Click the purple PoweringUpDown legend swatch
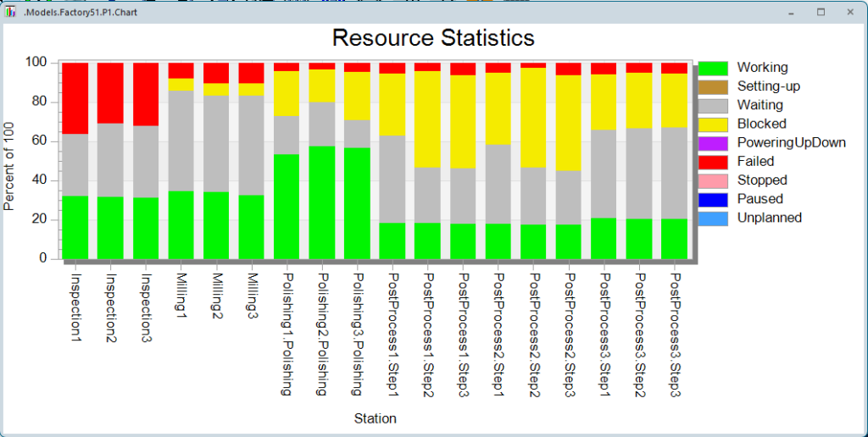This screenshot has height=437, width=868. (714, 142)
